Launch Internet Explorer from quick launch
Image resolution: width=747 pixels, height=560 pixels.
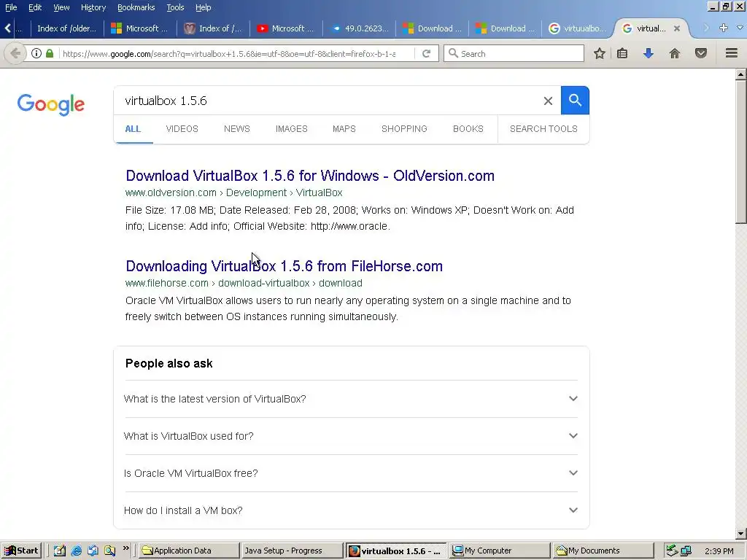pyautogui.click(x=76, y=551)
